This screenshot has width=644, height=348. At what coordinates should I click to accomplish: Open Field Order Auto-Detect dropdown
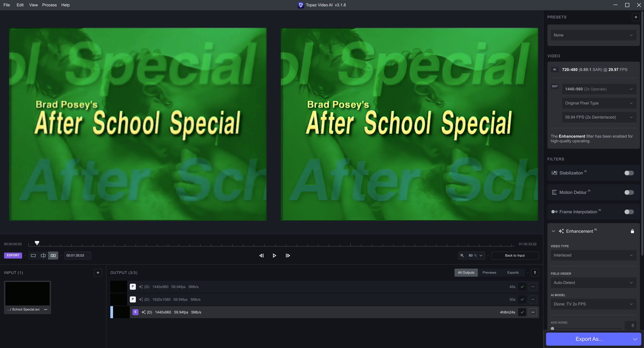point(593,283)
